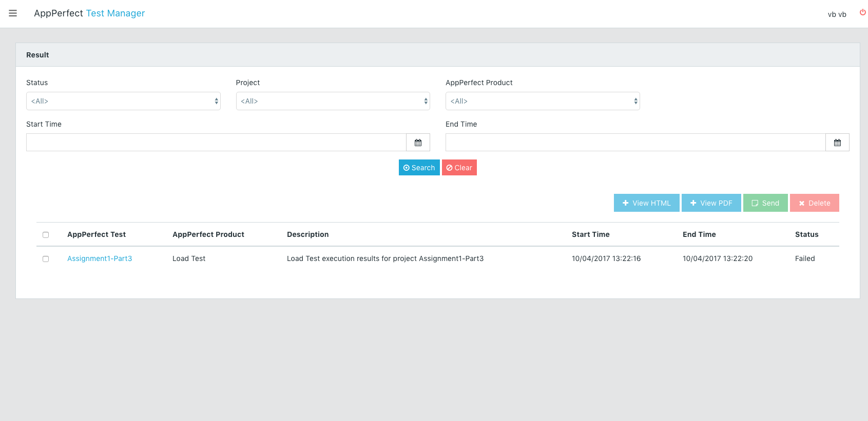Screen dimensions: 868x421
Task: Click the red power logout icon
Action: (x=862, y=13)
